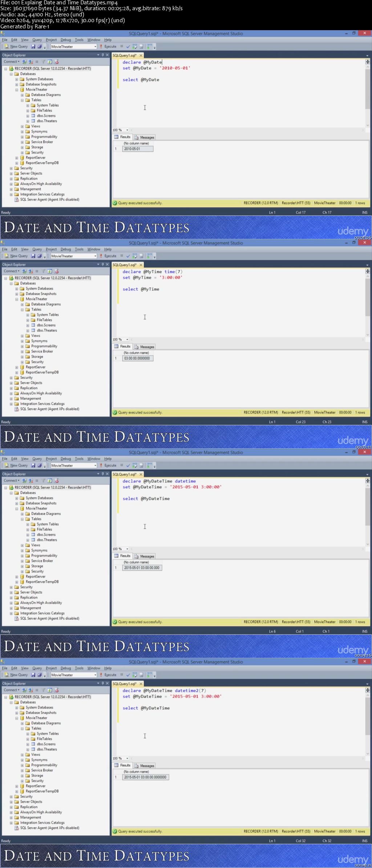Open the Debug menu in the 00:03:16 frame

tap(66, 459)
